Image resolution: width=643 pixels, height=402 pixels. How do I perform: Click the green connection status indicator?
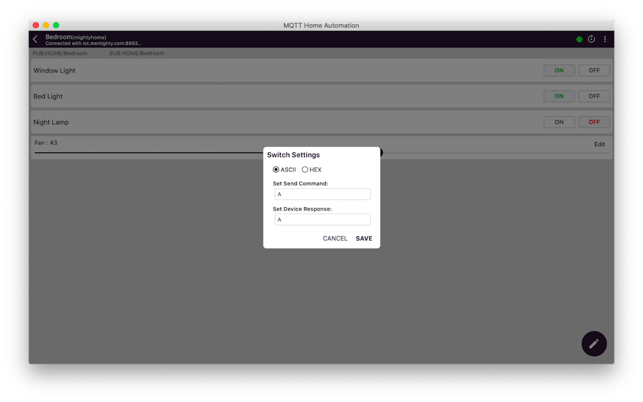click(579, 40)
